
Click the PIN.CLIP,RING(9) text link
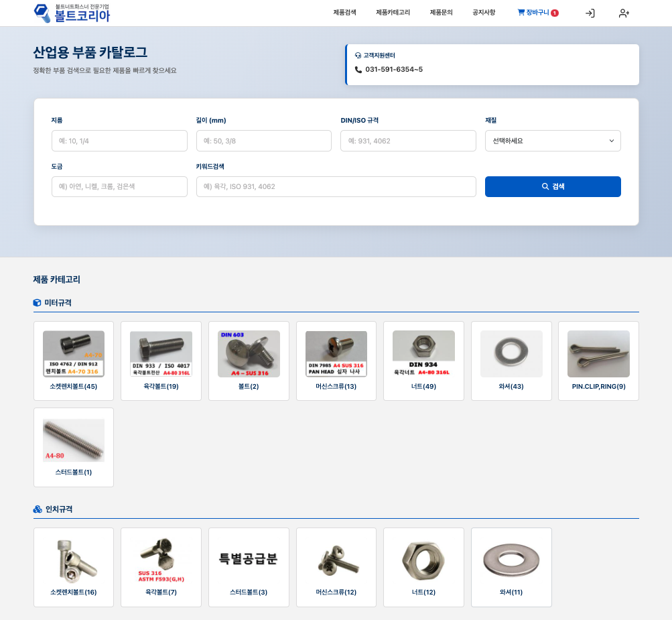598,386
